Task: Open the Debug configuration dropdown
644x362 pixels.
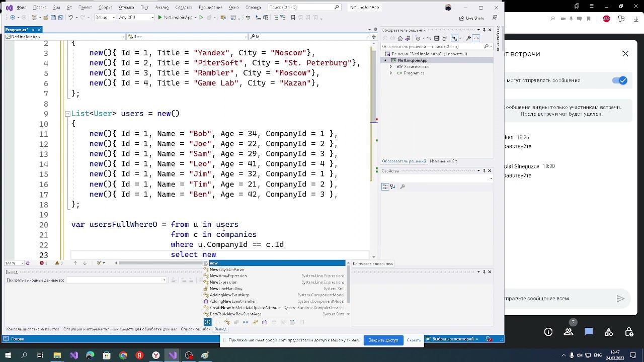Action: point(105,18)
